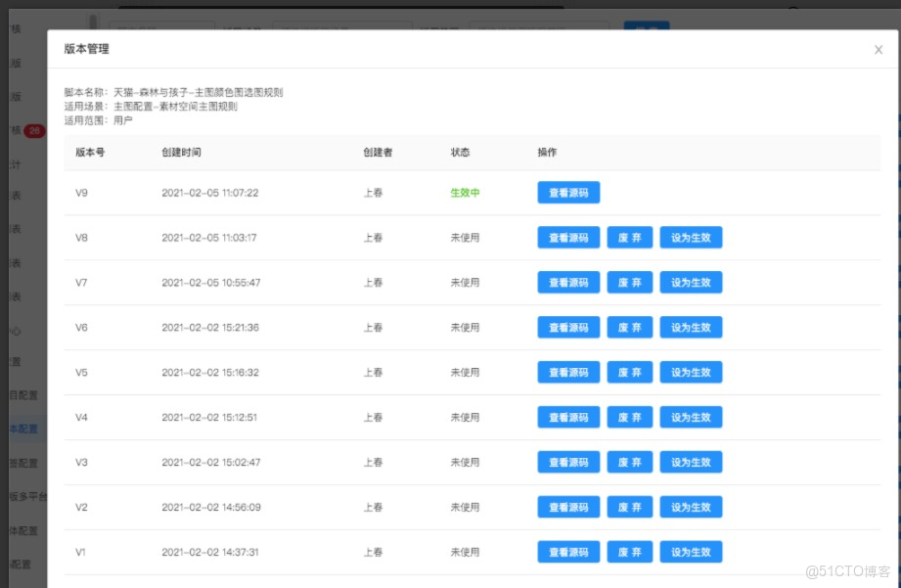Click the green 生效中 status label
901x588 pixels.
pyautogui.click(x=464, y=193)
